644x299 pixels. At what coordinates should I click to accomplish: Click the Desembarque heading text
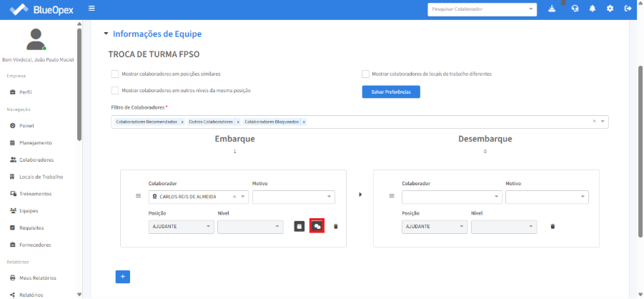click(485, 139)
